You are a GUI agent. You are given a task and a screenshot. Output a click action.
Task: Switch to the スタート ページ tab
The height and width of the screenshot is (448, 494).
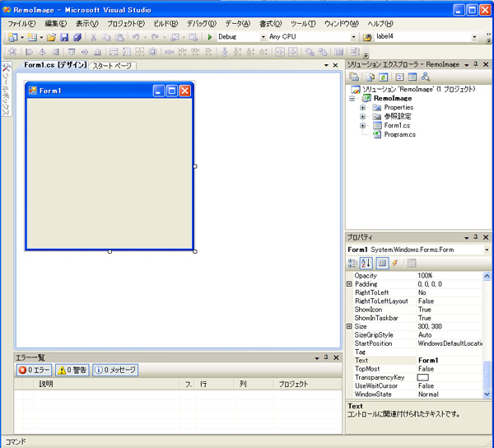tap(112, 66)
